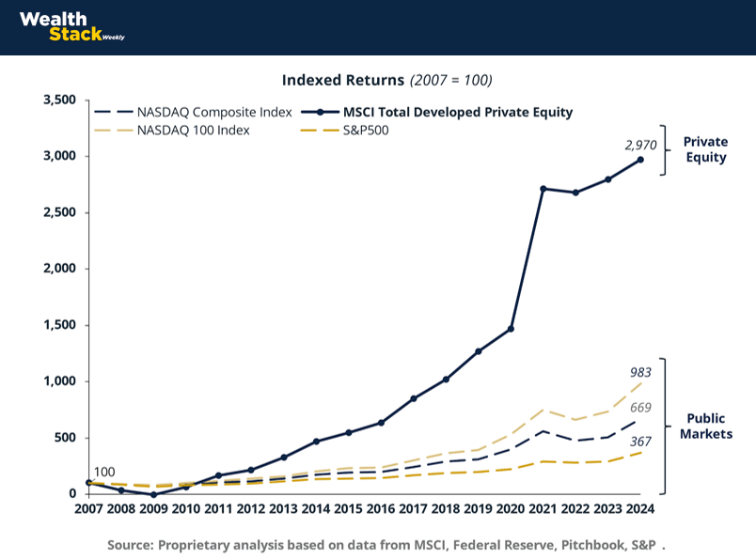Viewport: 756px width, 559px height.
Task: Click the 983 data label
Action: (640, 372)
